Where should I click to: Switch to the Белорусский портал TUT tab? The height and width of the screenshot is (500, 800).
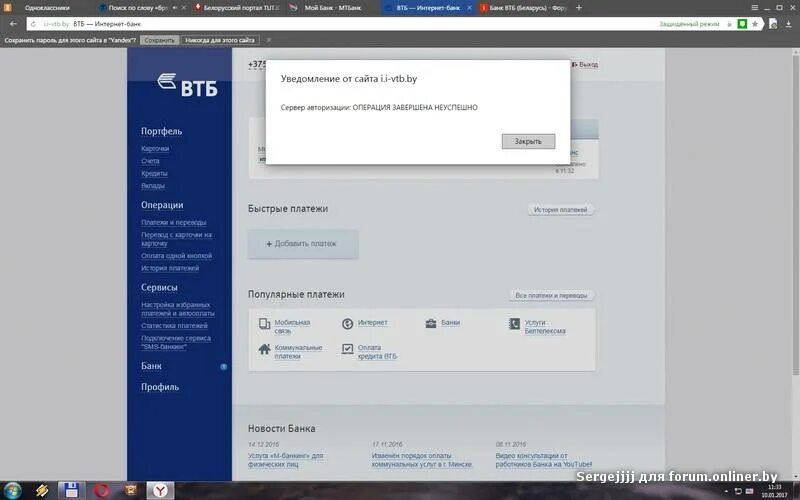238,8
